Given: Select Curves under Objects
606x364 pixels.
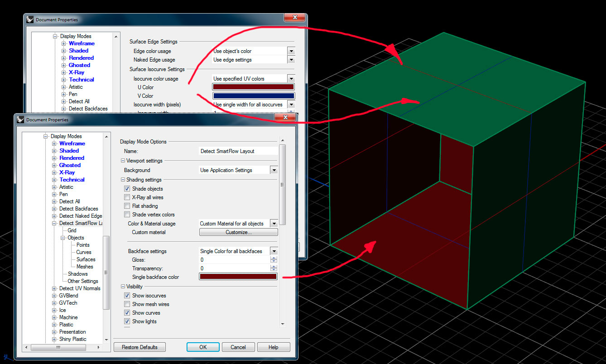Looking at the screenshot, I should tap(84, 252).
